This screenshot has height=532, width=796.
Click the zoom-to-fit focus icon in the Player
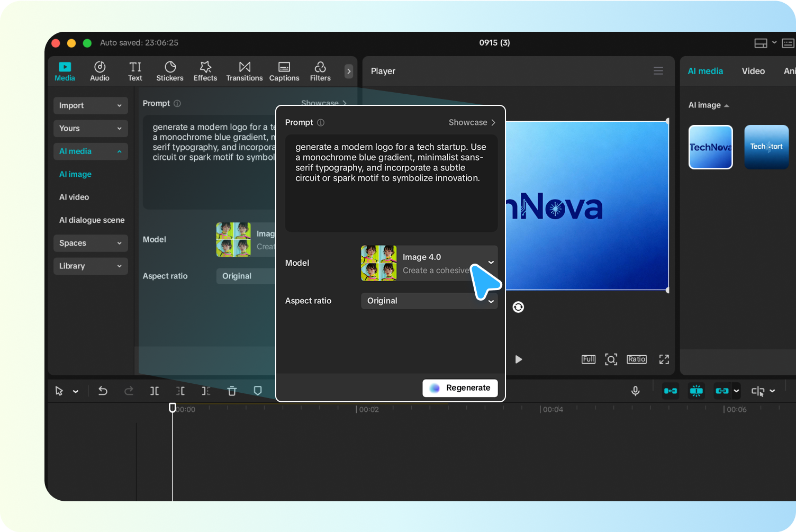(x=611, y=359)
